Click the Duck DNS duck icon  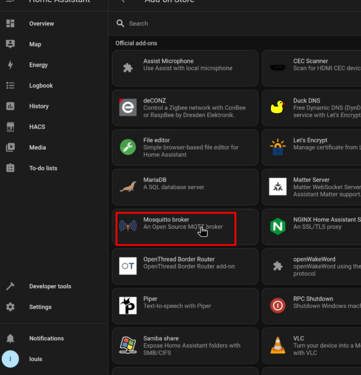coord(277,107)
